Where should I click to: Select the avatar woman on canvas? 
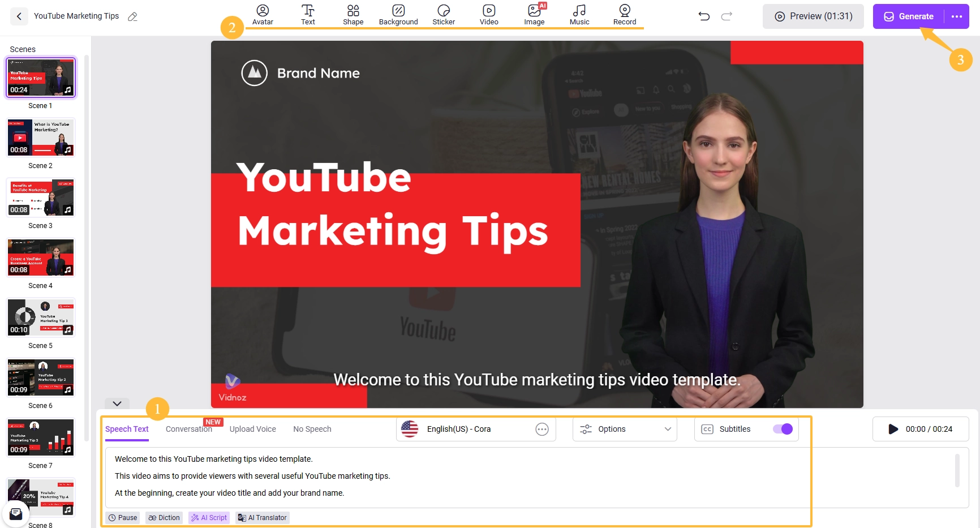719,249
